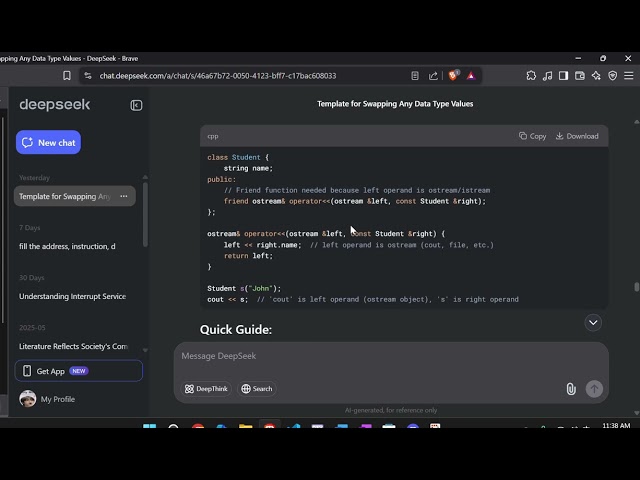Bookmark this page in Brave

67,76
